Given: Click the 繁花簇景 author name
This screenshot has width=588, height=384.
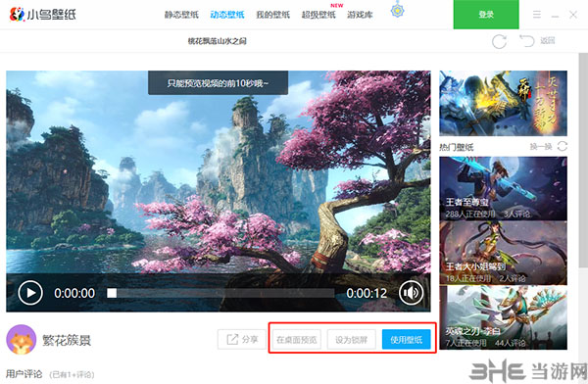Looking at the screenshot, I should [67, 340].
